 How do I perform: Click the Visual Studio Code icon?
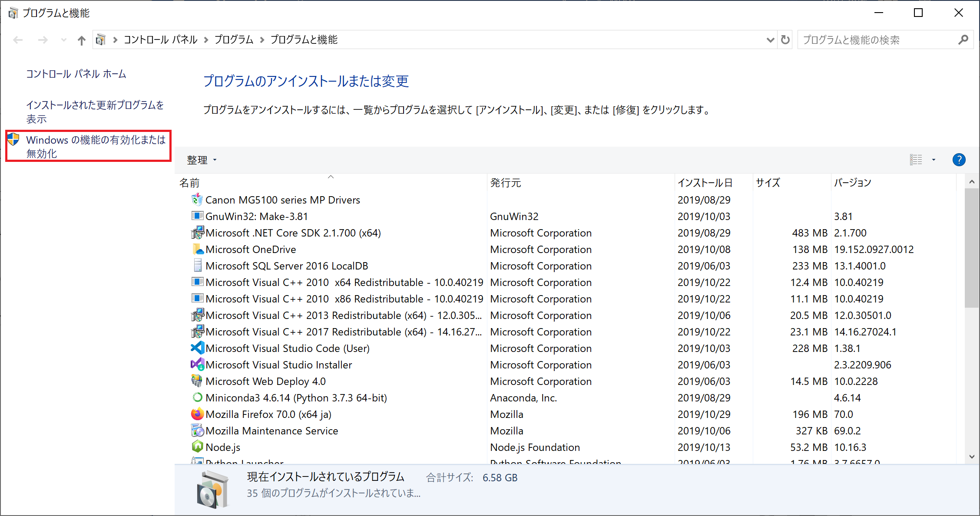197,348
